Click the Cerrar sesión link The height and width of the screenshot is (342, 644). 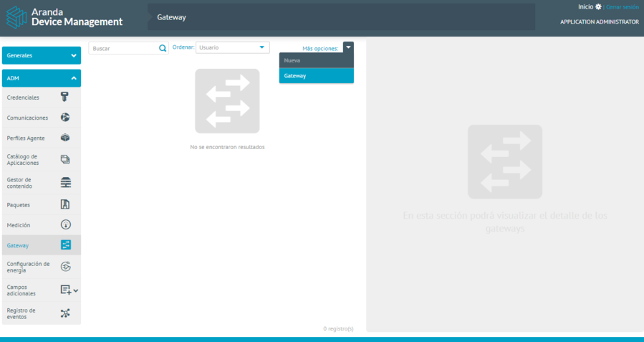click(x=622, y=6)
